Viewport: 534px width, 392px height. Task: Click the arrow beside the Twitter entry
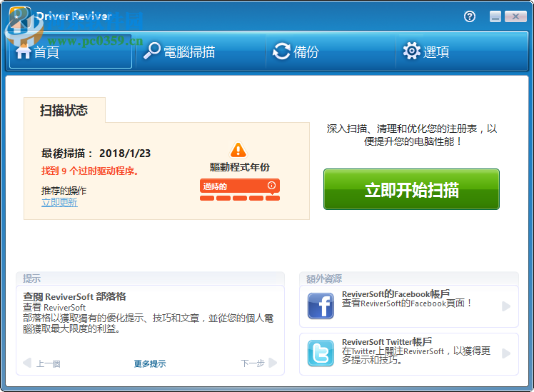point(506,353)
